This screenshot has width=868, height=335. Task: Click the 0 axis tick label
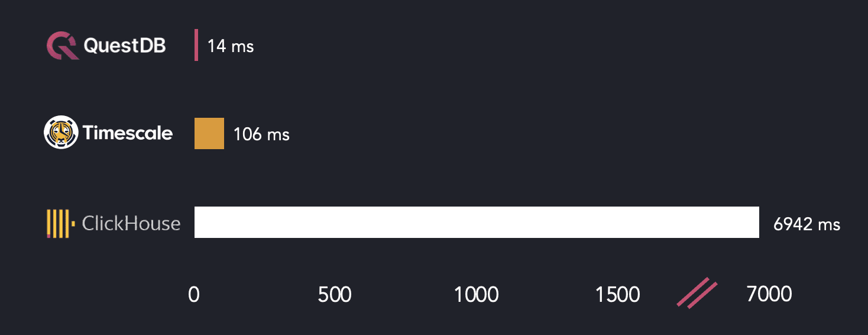tap(194, 294)
